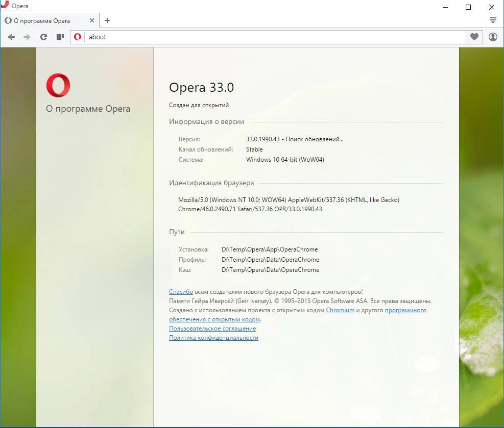
Task: Click the large red Opera logo
Action: pyautogui.click(x=58, y=85)
